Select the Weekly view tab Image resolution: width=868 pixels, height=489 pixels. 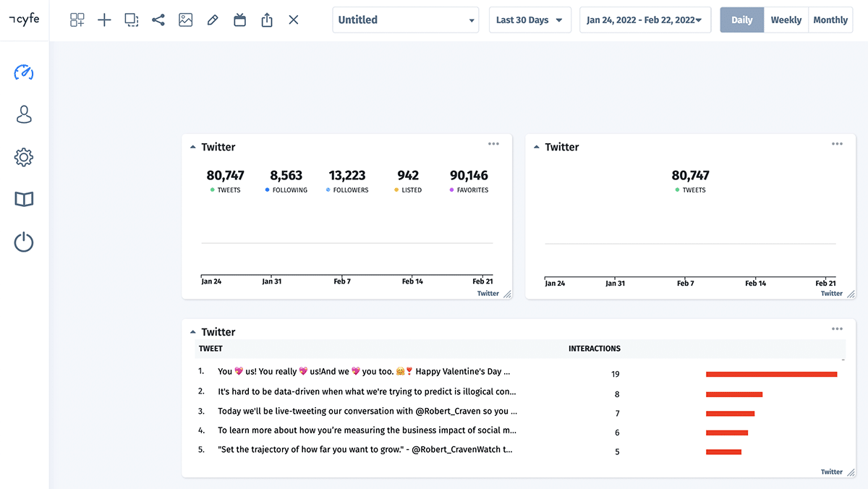pos(786,20)
